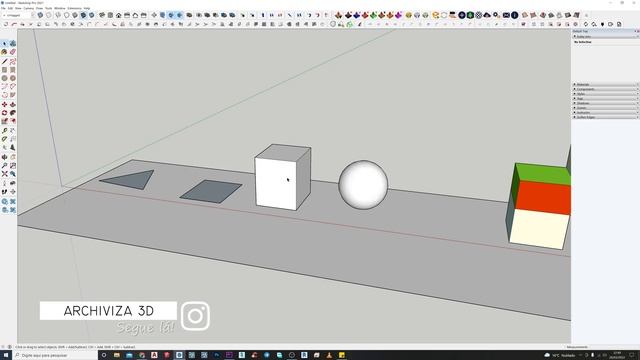Viewport: 640px width, 360px height.
Task: Activate the Offset tool
Action: [13, 121]
